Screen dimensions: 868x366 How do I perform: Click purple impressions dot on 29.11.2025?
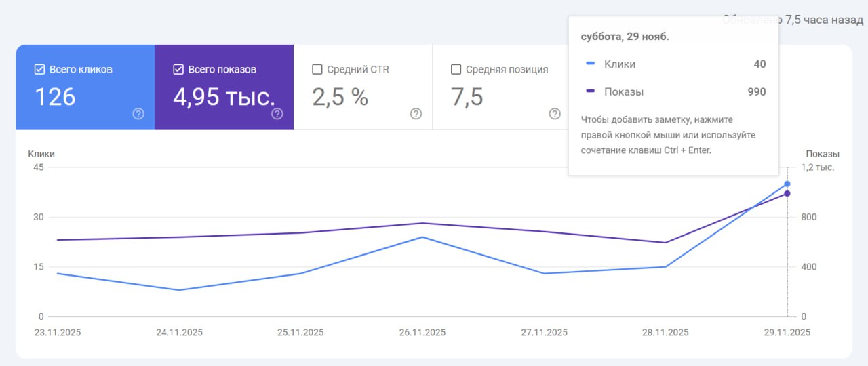click(787, 194)
